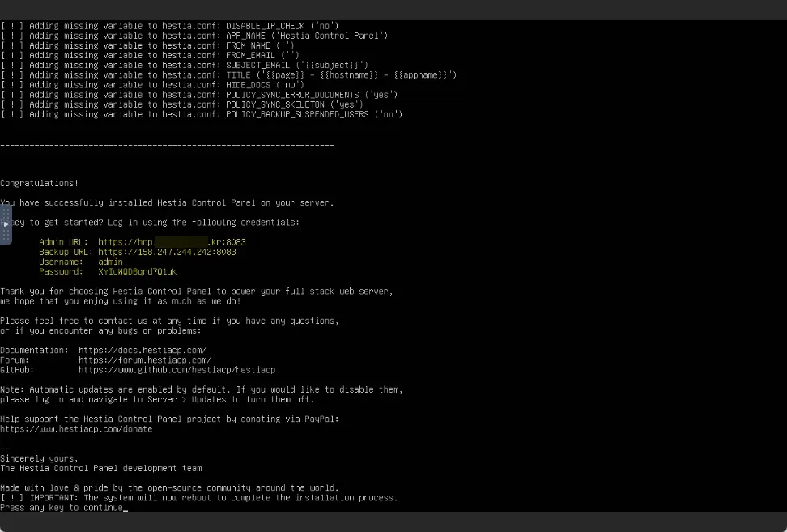Click the "Sincerely yours," line
Screen dimensions: 787x532
click(39, 458)
